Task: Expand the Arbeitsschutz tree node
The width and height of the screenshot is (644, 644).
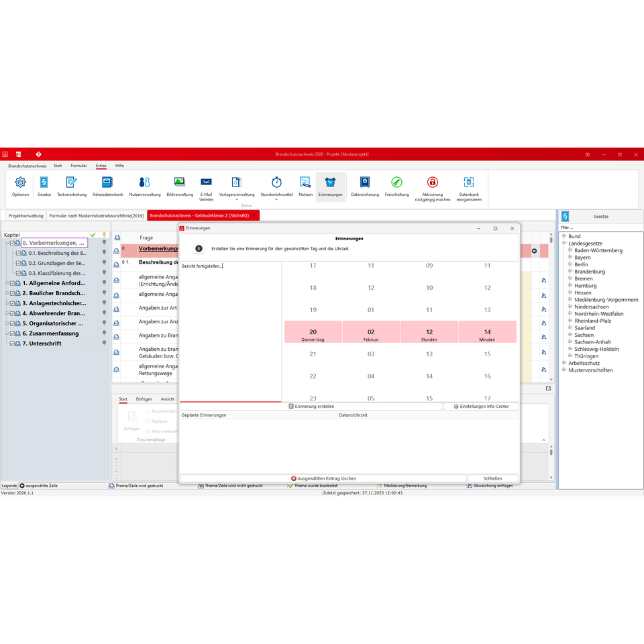Action: tap(564, 363)
